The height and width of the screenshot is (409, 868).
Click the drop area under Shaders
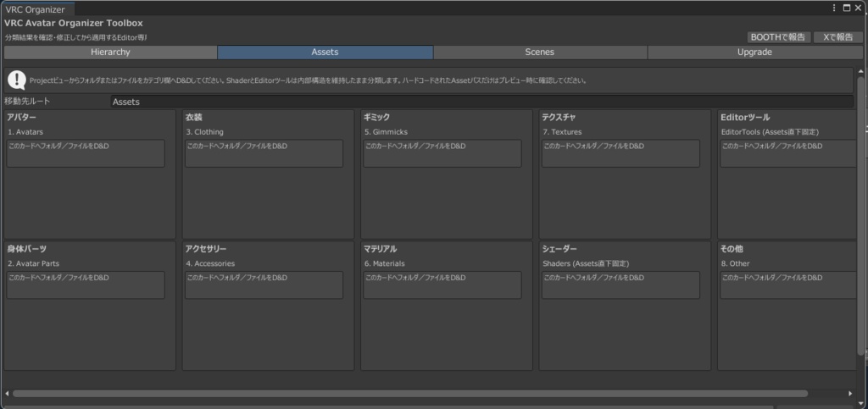coord(620,285)
